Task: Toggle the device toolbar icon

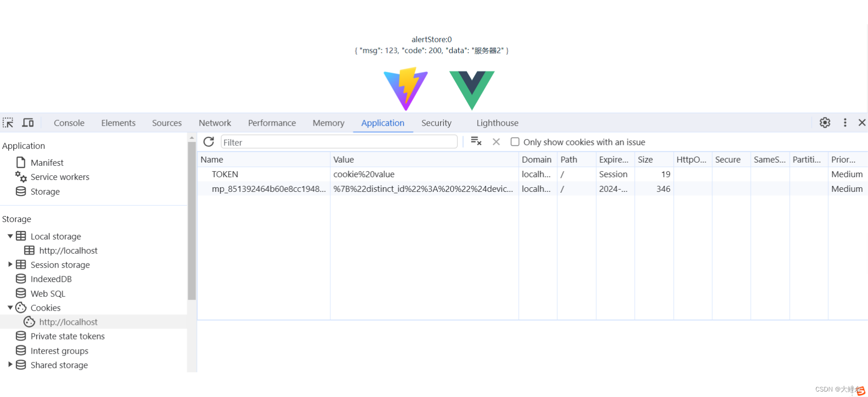Action: [x=28, y=123]
